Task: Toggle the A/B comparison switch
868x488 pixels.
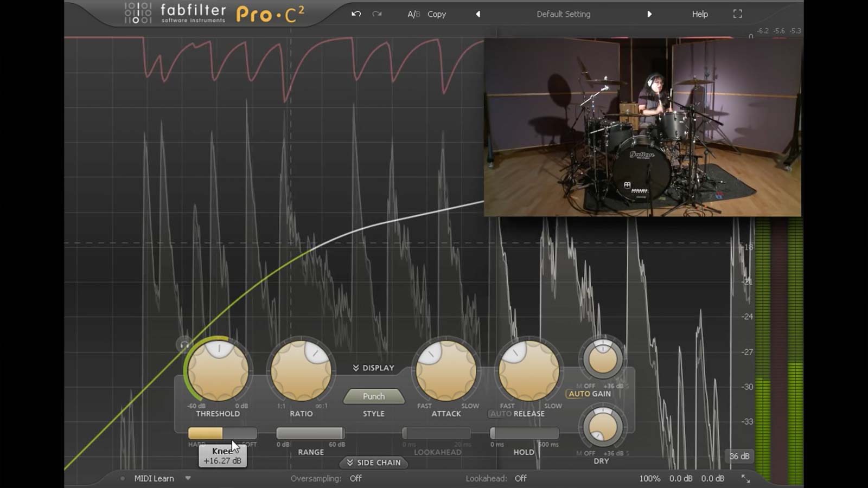Action: pyautogui.click(x=413, y=14)
